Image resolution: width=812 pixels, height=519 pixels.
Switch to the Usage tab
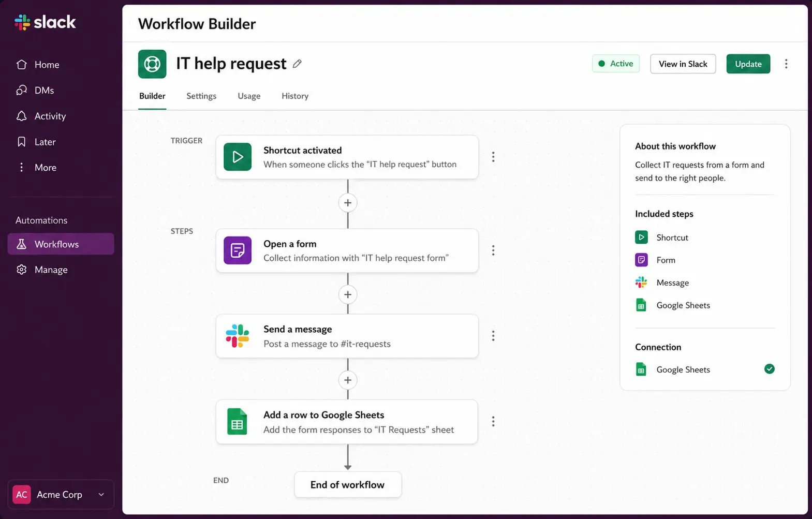pos(249,96)
